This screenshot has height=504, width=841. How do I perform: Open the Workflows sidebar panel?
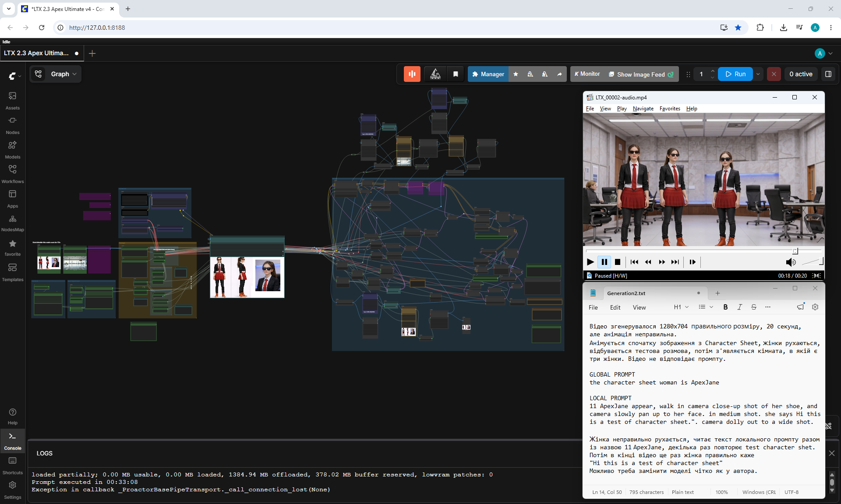12,174
